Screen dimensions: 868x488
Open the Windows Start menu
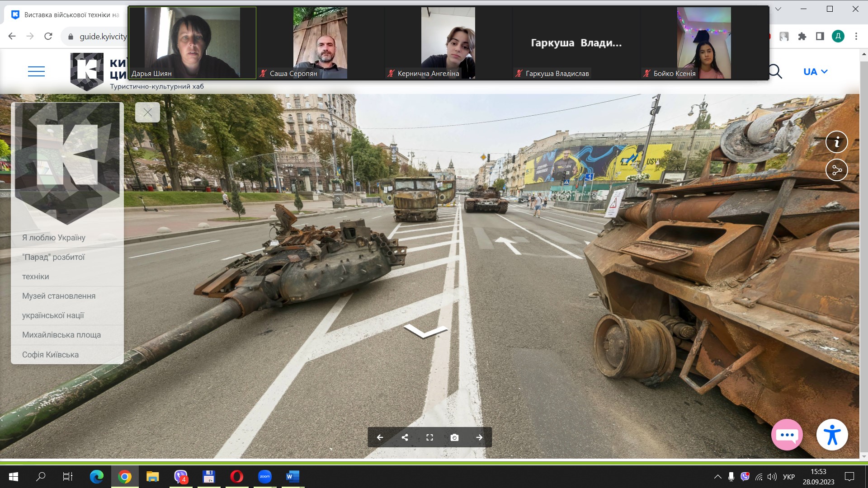click(14, 476)
